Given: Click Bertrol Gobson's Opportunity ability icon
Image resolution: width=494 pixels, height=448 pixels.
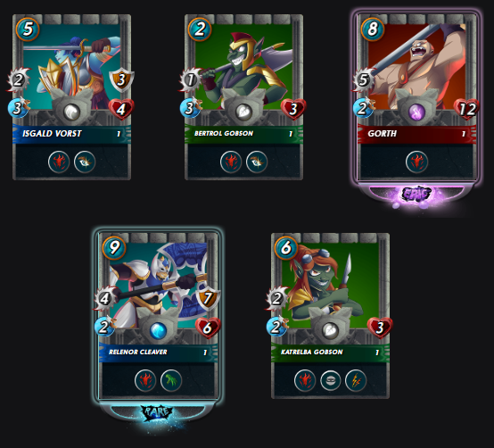Looking at the screenshot, I should point(257,162).
